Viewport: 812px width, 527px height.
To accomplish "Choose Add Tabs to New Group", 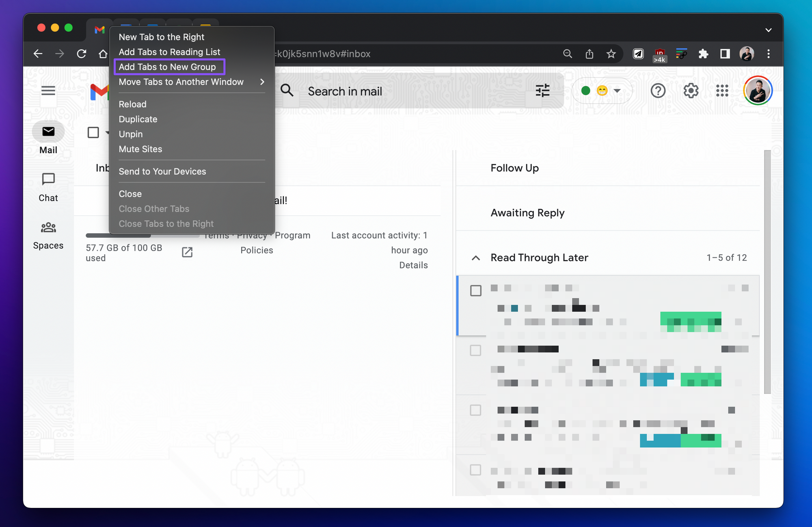I will (x=167, y=67).
